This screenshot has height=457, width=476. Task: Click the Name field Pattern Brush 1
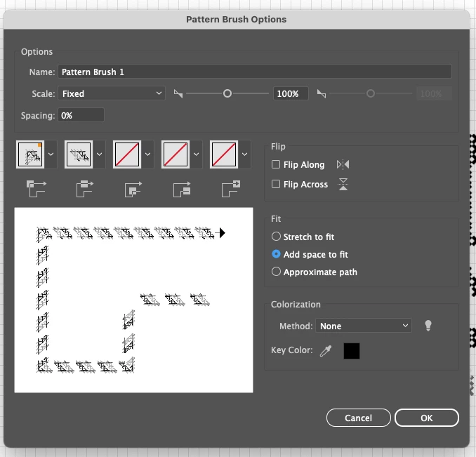point(255,72)
